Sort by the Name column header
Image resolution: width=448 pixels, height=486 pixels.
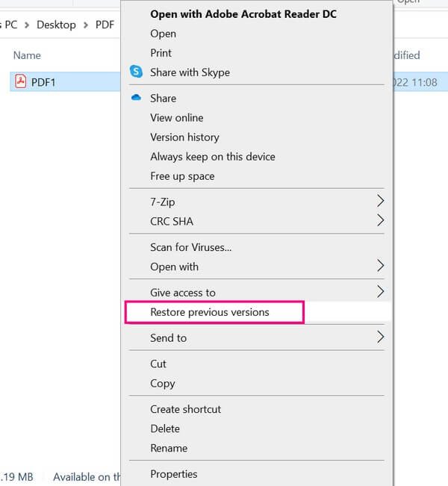27,55
